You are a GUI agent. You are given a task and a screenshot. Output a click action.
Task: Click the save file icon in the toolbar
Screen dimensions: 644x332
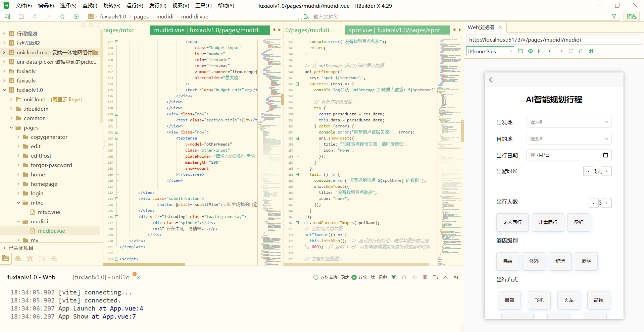(x=21, y=16)
